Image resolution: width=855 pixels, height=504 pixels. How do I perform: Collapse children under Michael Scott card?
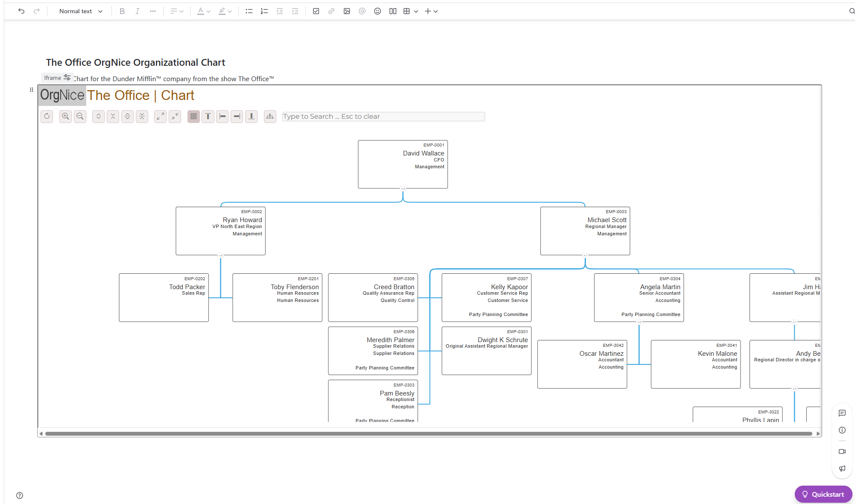click(585, 255)
